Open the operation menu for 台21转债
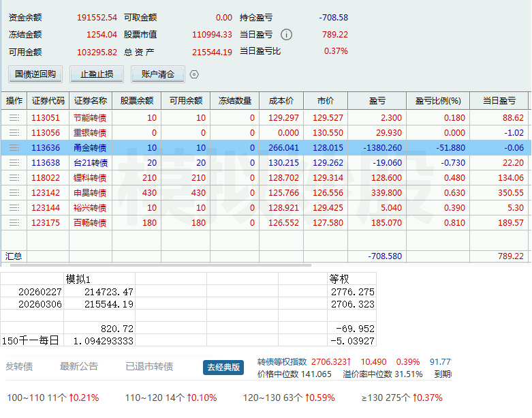The image size is (532, 418). pyautogui.click(x=14, y=163)
